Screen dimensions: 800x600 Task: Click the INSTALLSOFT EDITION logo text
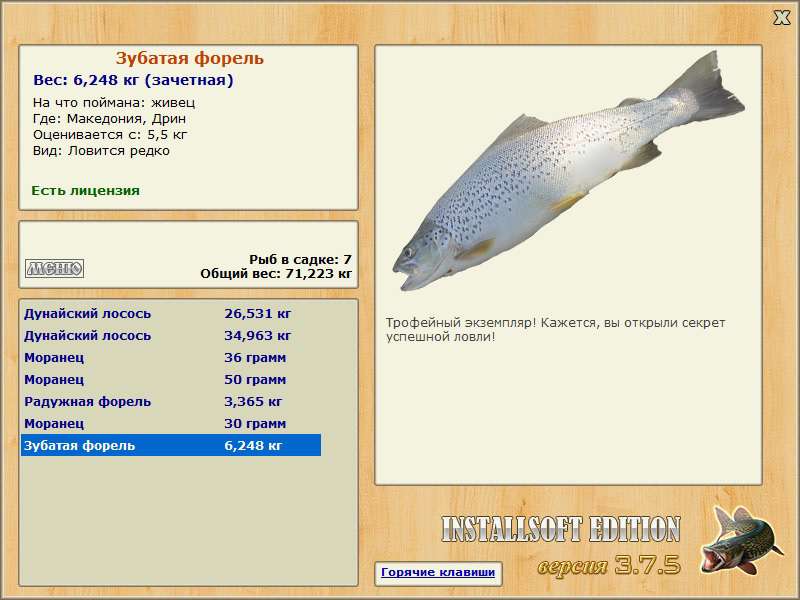click(x=561, y=529)
